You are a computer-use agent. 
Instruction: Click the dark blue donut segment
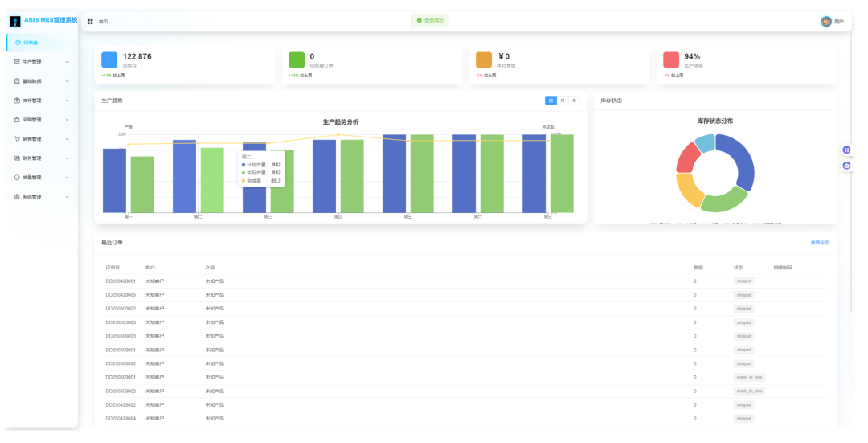tap(743, 159)
